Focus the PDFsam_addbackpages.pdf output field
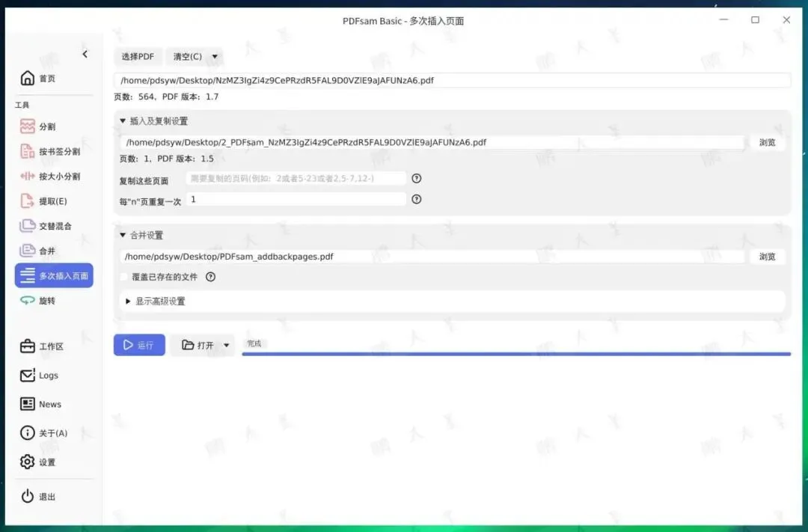Image resolution: width=808 pixels, height=532 pixels. [432, 256]
